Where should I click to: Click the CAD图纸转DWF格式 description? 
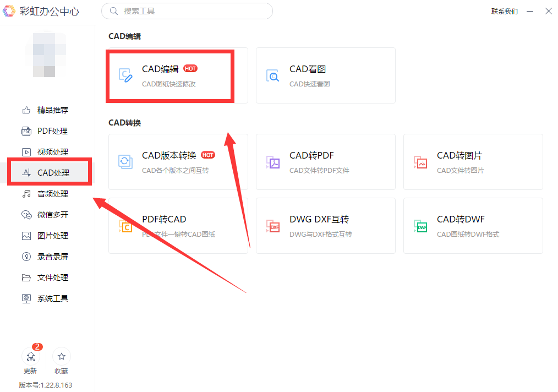[468, 235]
